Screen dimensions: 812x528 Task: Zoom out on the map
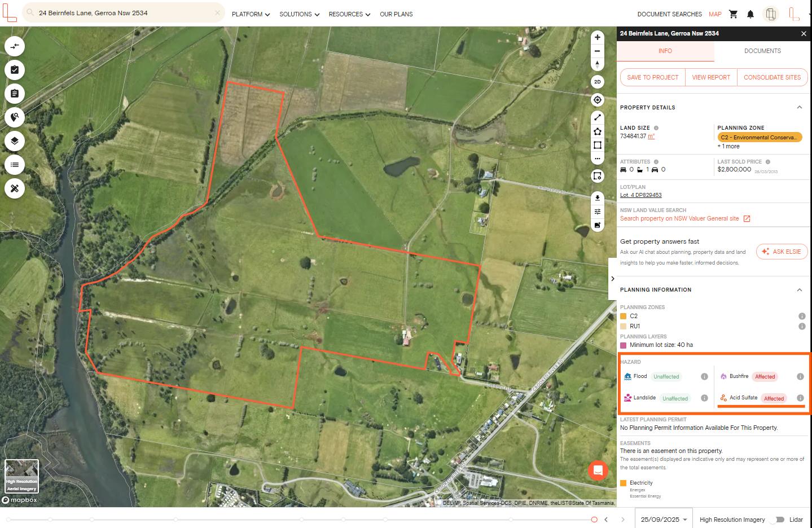(x=597, y=51)
